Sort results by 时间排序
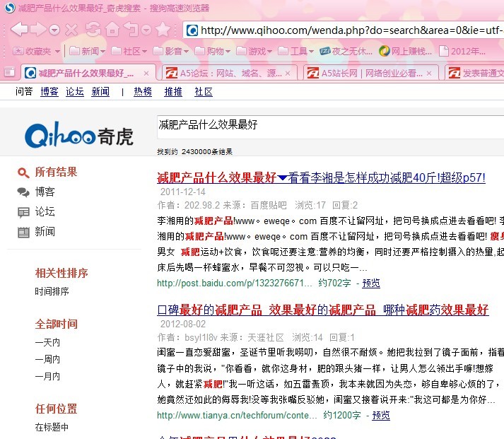 pyautogui.click(x=52, y=291)
